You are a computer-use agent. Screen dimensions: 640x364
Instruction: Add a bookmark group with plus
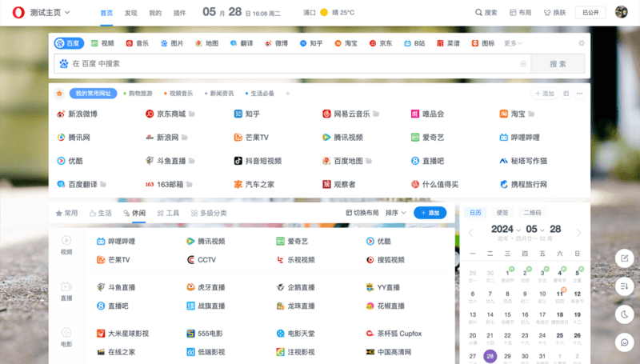click(x=288, y=94)
